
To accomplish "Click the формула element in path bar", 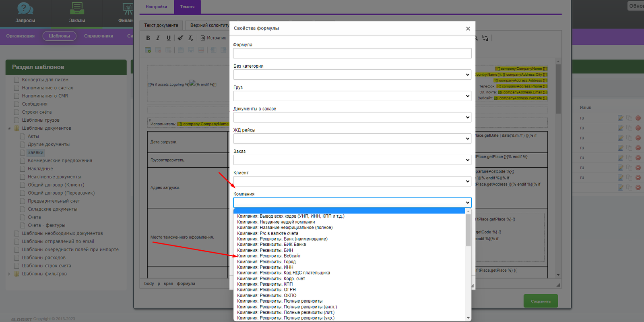I will pos(186,284).
